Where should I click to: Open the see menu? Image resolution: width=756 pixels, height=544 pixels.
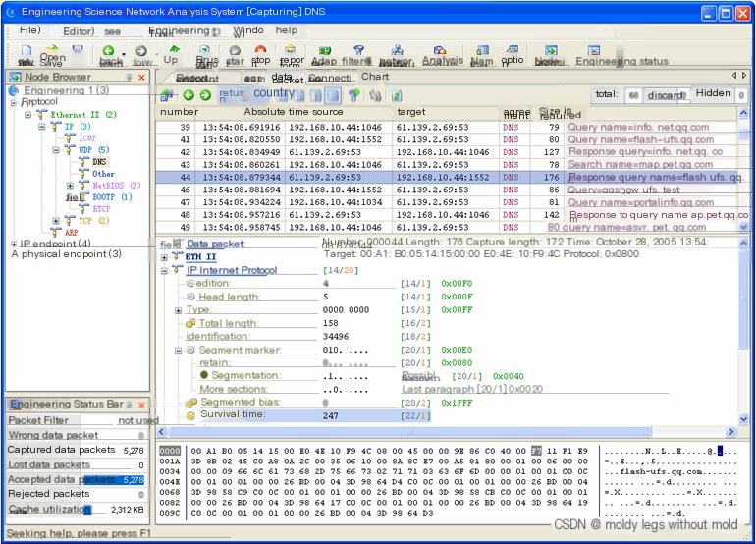[x=112, y=31]
